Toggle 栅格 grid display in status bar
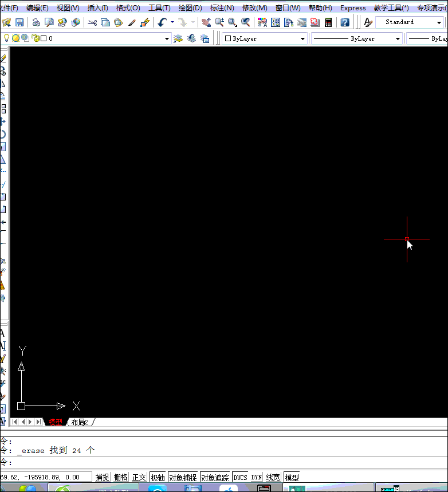Screen dimensions: 448x492 click(x=120, y=477)
